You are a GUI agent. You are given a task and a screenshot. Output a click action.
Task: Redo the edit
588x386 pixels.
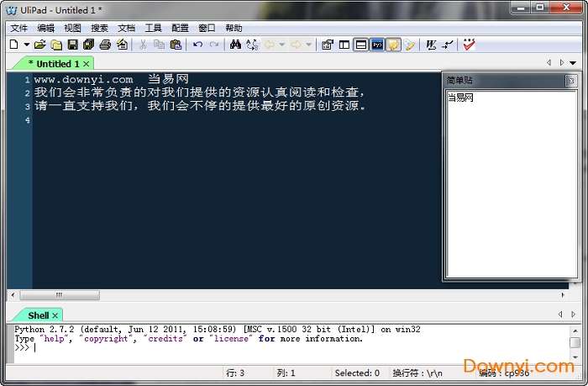214,45
